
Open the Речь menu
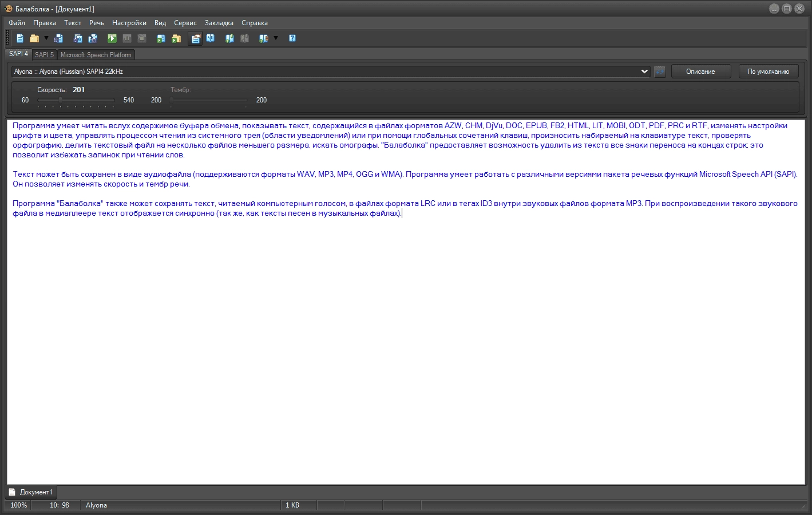[97, 23]
